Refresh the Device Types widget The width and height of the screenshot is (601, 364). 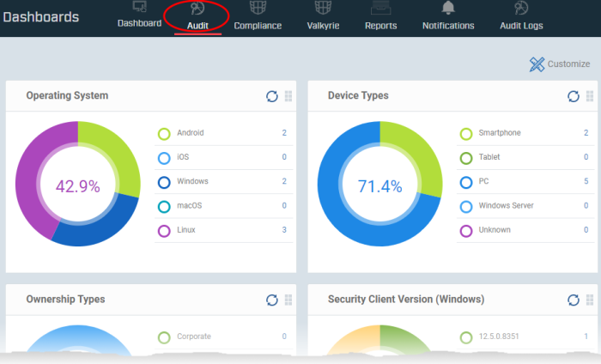click(x=574, y=96)
